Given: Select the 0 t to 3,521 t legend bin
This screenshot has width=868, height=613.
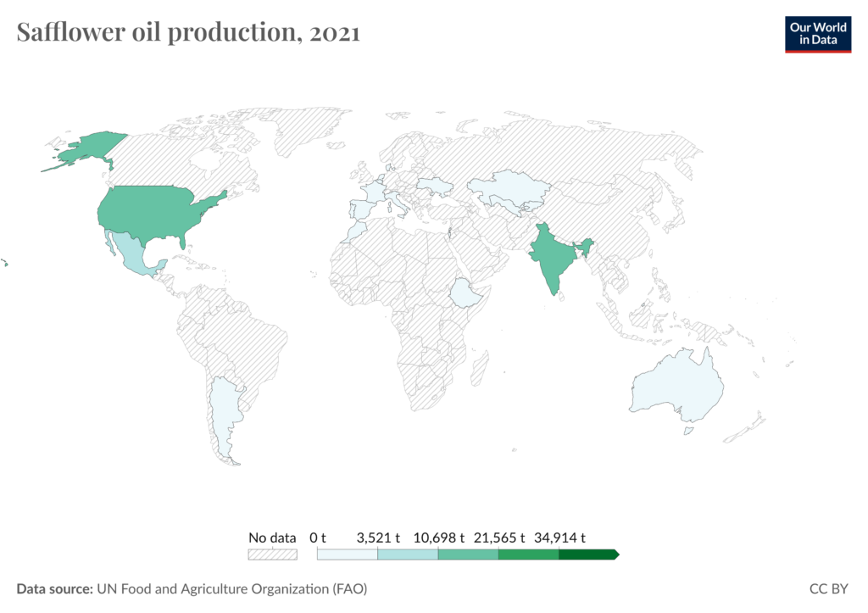Looking at the screenshot, I should click(347, 554).
